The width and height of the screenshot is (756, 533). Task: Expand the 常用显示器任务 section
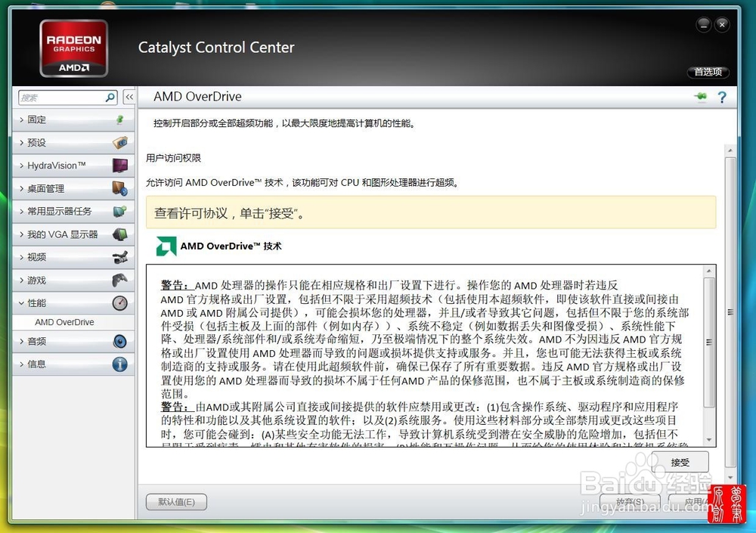pyautogui.click(x=73, y=211)
